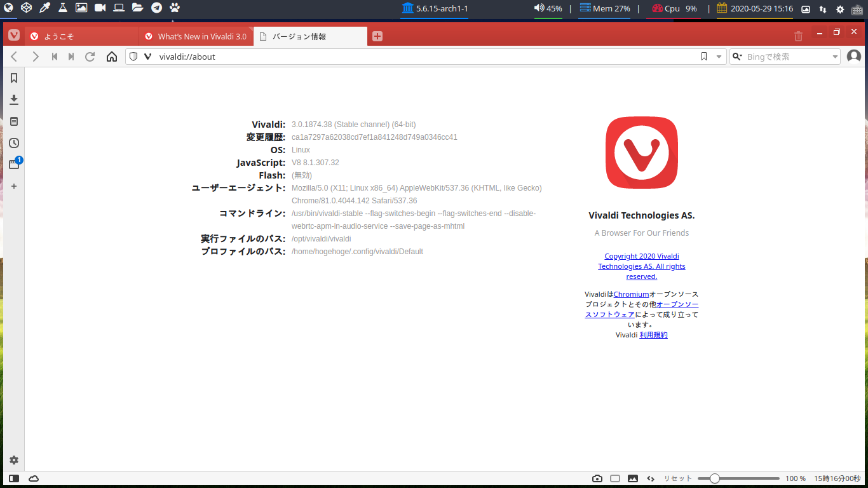
Task: Click the kernel version 5.6.15-arch1-1 widget
Action: coord(435,9)
